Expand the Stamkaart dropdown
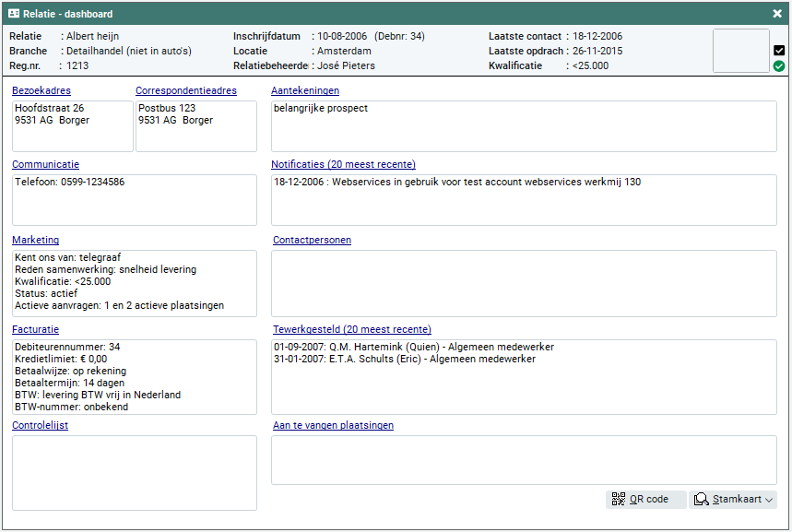 coord(733,499)
